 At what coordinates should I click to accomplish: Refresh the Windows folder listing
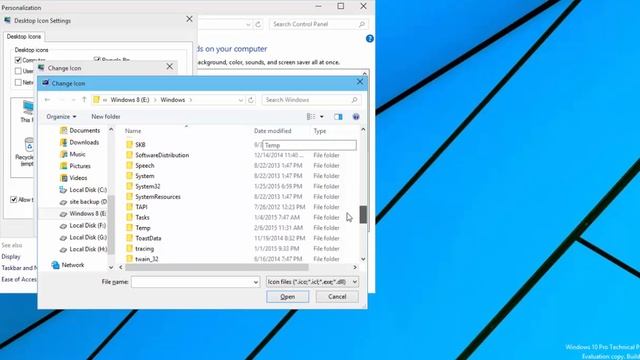point(251,100)
